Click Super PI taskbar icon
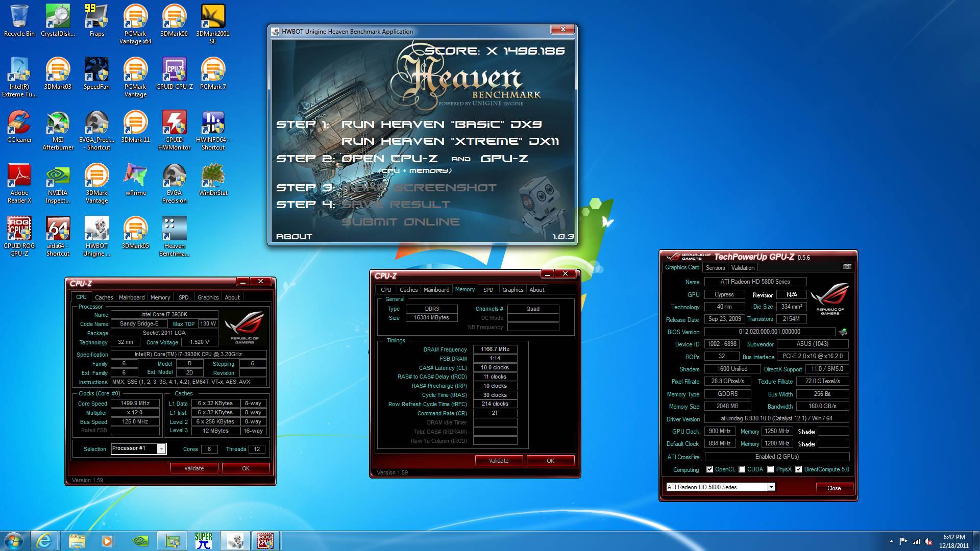This screenshot has height=551, width=980. tap(203, 540)
